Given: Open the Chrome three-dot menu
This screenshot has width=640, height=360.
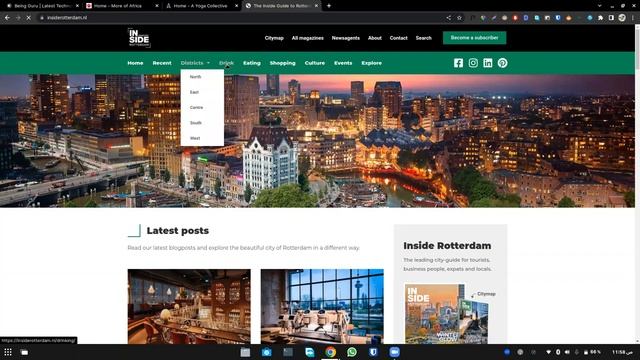Looking at the screenshot, I should (633, 18).
